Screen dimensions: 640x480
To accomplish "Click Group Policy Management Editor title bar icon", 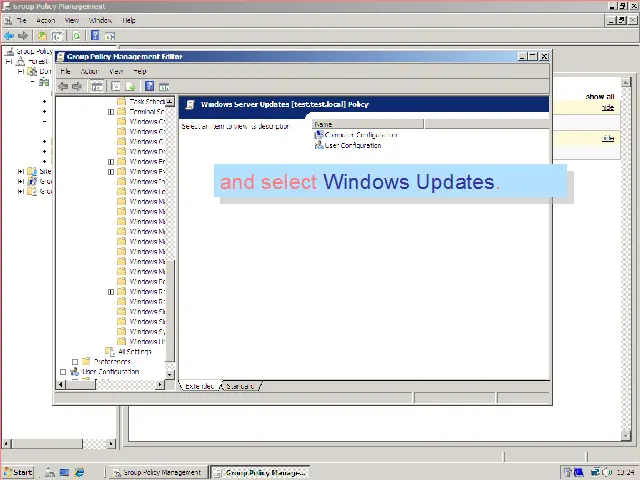I will (x=60, y=56).
